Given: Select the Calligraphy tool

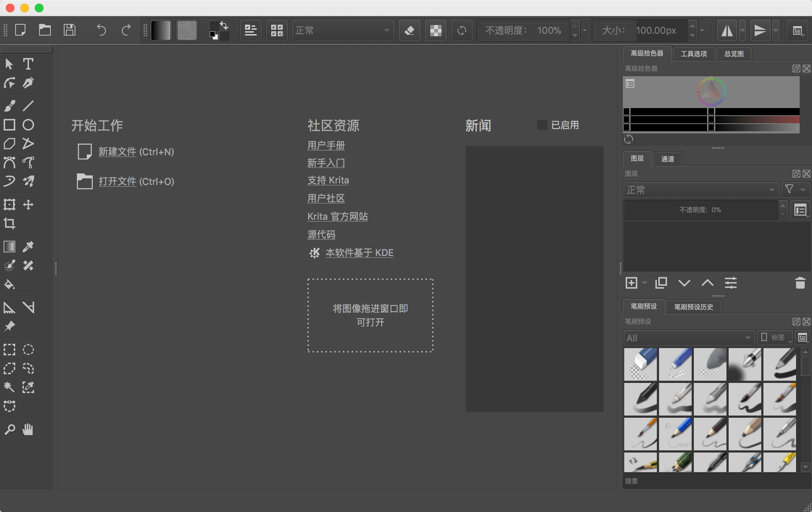Looking at the screenshot, I should point(28,83).
